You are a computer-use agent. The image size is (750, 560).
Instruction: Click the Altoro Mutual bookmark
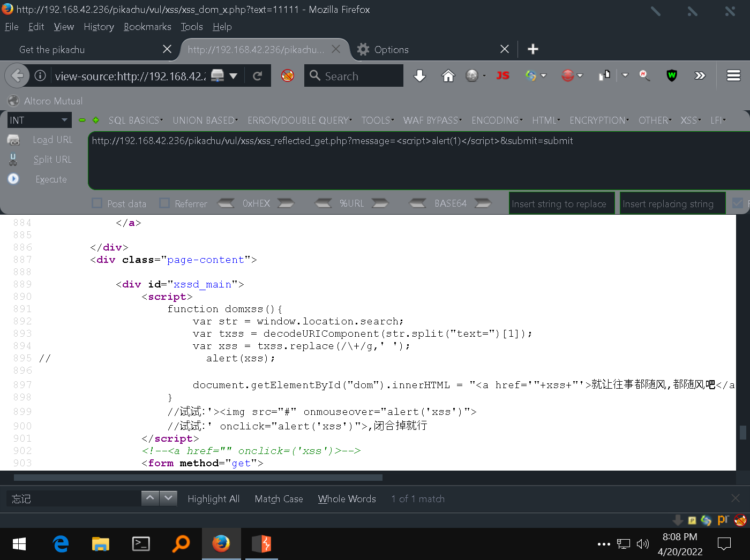pos(46,101)
